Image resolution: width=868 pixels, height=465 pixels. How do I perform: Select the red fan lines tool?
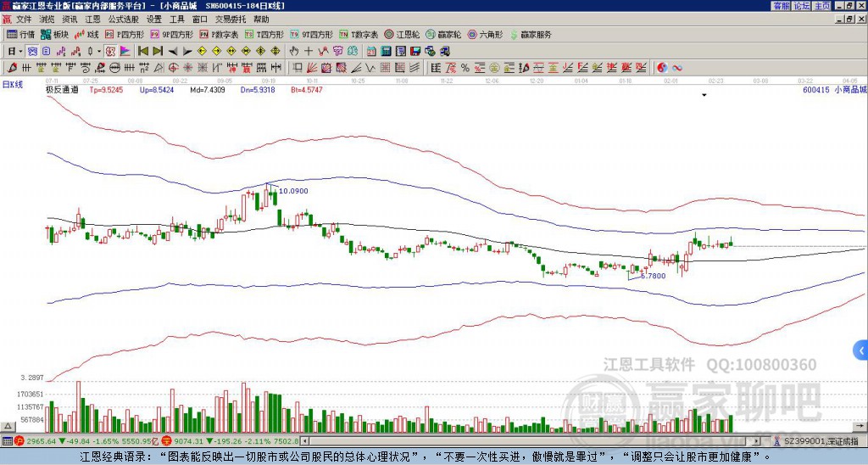312,68
